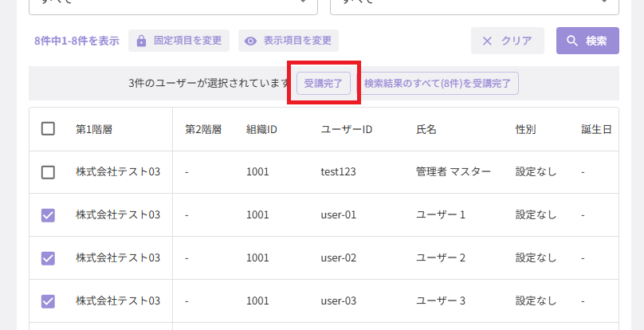
Task: Click 設定なし in the test123 row
Action: click(x=536, y=172)
